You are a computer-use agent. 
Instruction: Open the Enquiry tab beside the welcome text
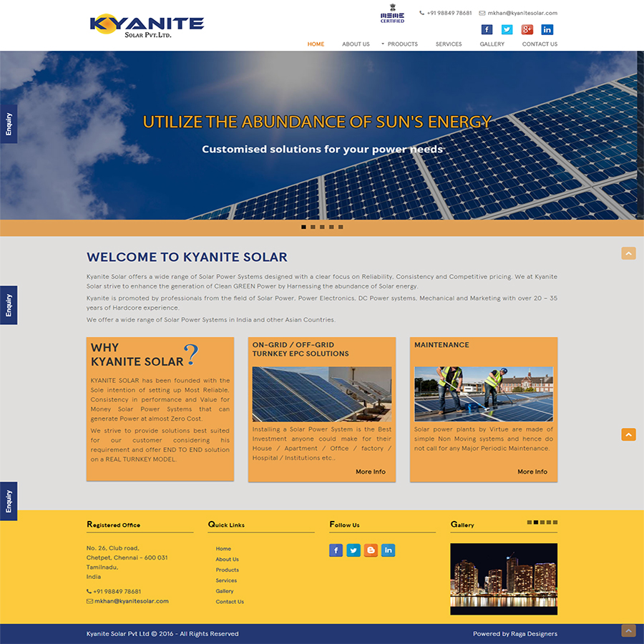click(x=9, y=305)
